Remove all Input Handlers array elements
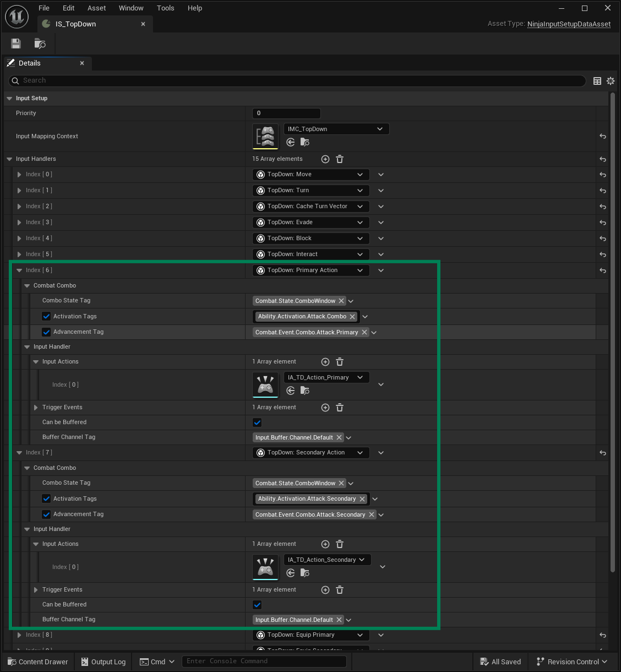 pyautogui.click(x=340, y=159)
